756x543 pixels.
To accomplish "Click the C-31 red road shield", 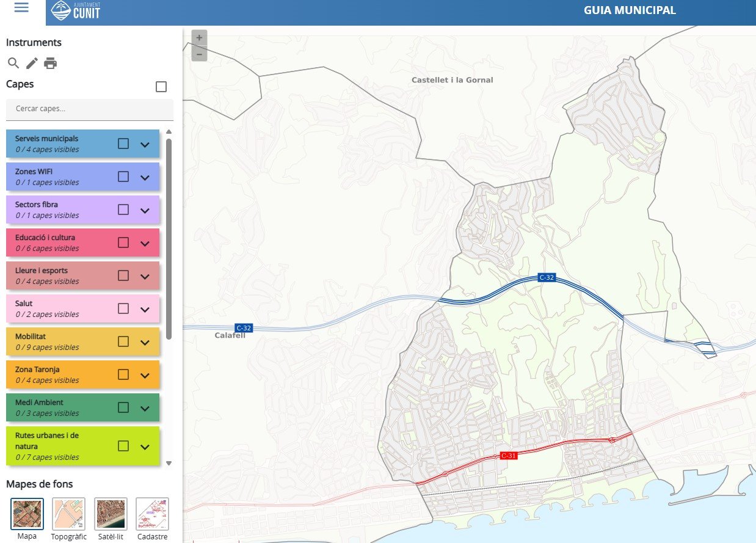I will (509, 456).
